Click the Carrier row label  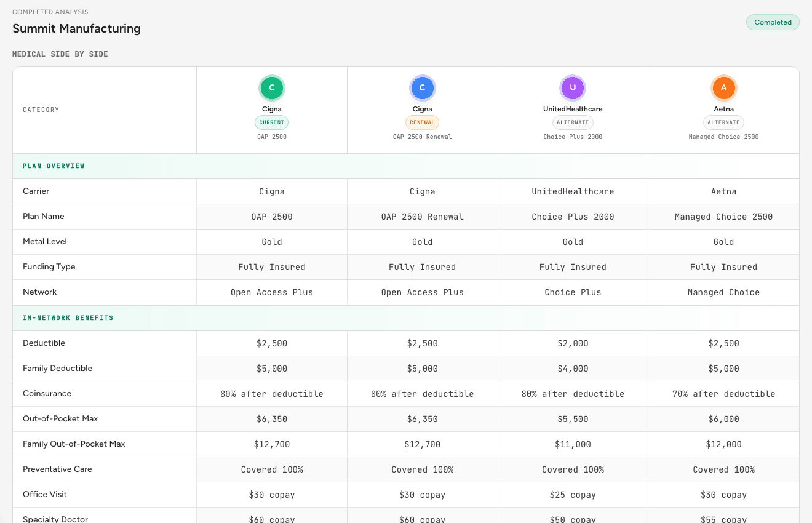coord(36,191)
